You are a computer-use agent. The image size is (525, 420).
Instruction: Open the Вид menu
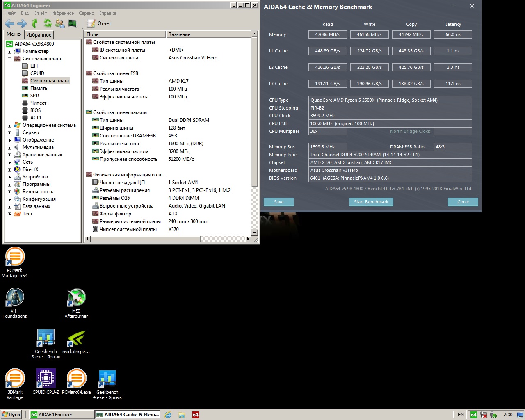click(25, 13)
